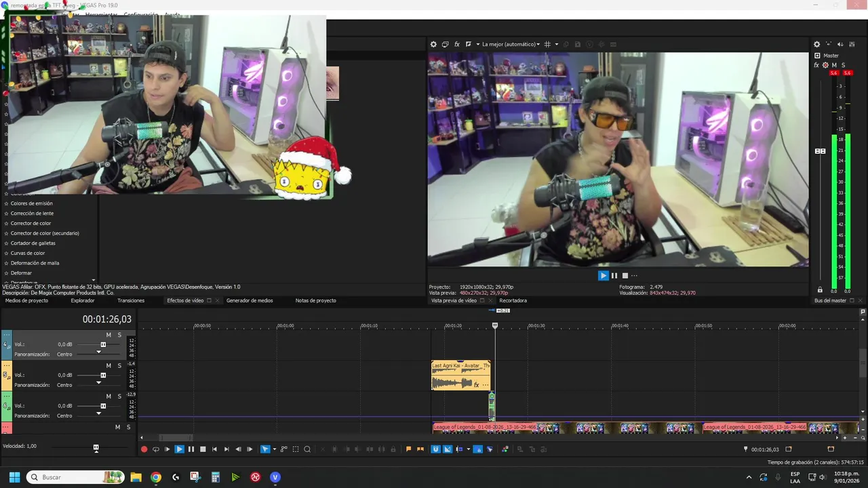Activate the Selection edit tool rectangle
Image resolution: width=868 pixels, height=488 pixels.
click(x=296, y=449)
